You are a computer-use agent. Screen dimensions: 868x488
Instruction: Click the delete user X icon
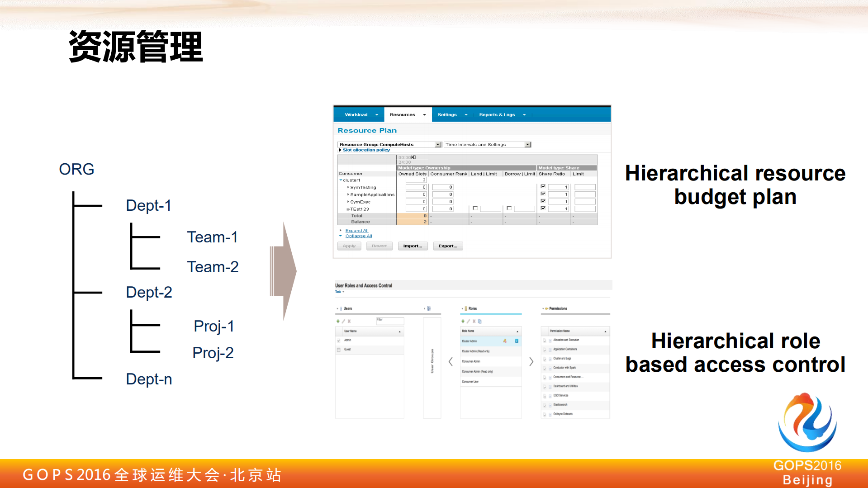click(349, 321)
